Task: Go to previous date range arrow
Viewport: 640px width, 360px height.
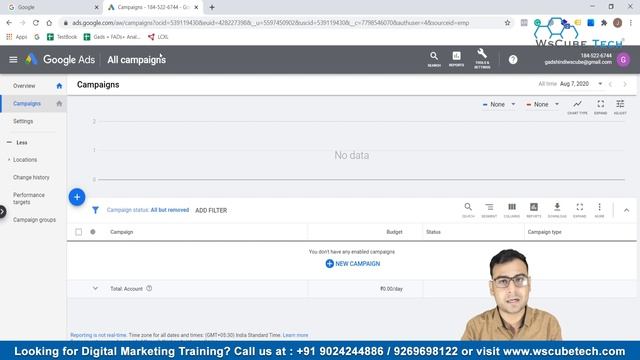Action: [x=611, y=84]
